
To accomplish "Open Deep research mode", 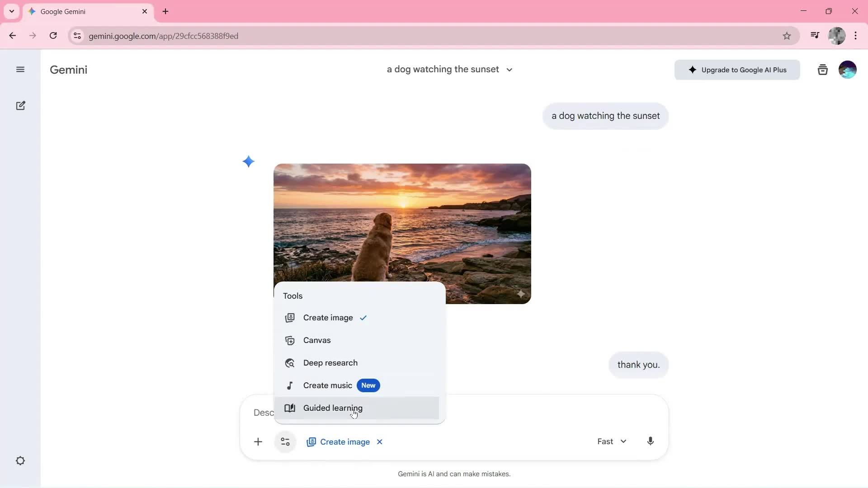I will [330, 362].
